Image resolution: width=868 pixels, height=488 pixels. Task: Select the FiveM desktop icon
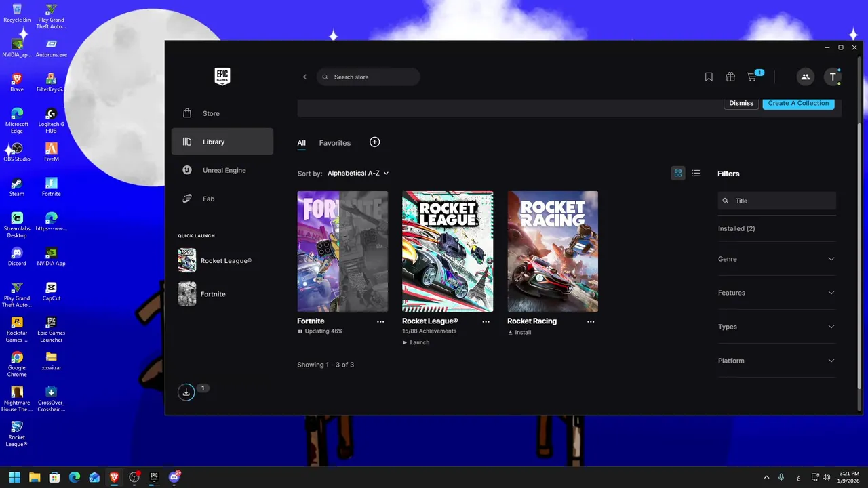(52, 152)
